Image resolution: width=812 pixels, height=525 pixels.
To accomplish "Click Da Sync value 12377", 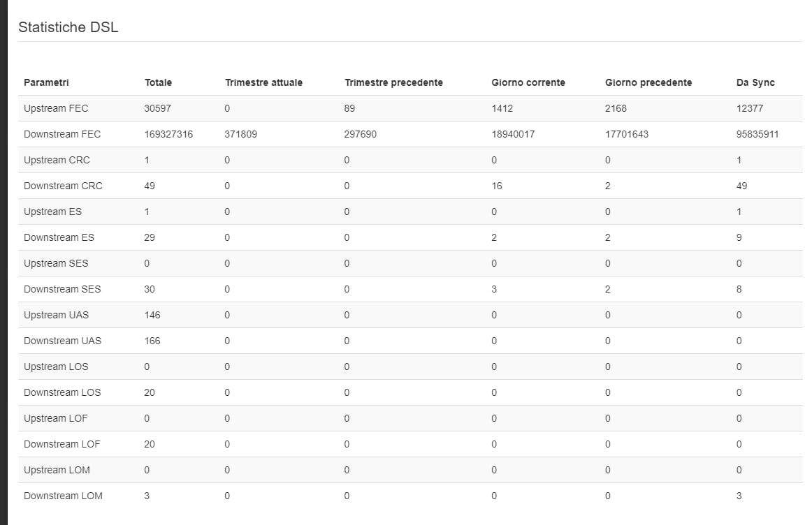I will tap(750, 108).
